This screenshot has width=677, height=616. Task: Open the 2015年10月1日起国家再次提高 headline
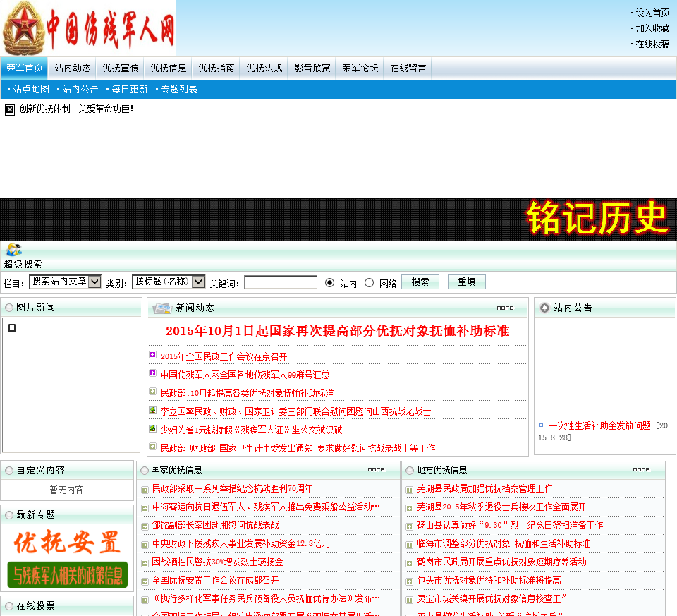338,331
